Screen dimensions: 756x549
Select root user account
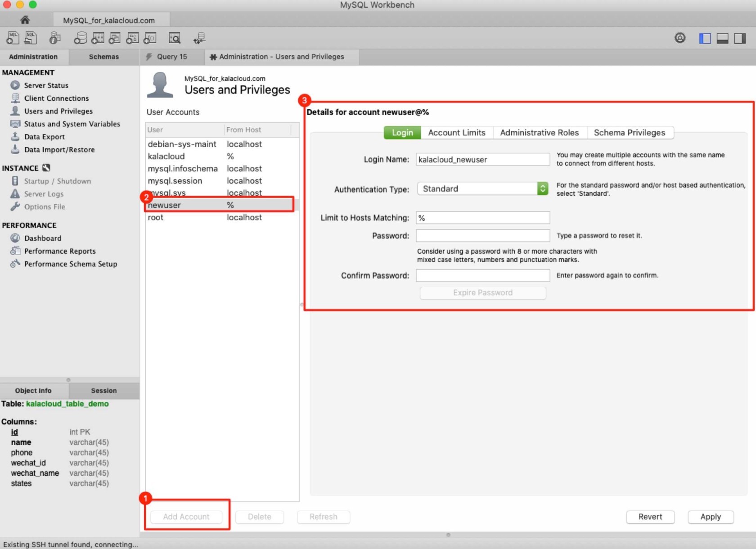pyautogui.click(x=222, y=217)
